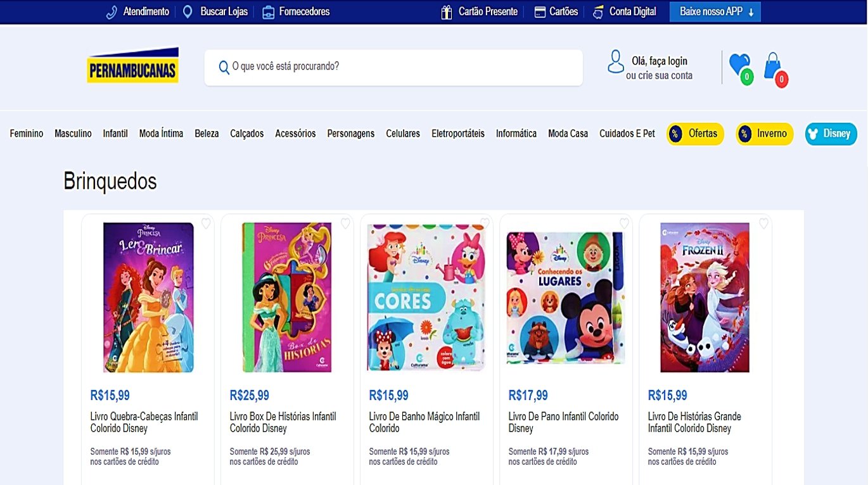Click Livro De Pano Infantil Colorido title
868x485 pixels.
click(564, 422)
